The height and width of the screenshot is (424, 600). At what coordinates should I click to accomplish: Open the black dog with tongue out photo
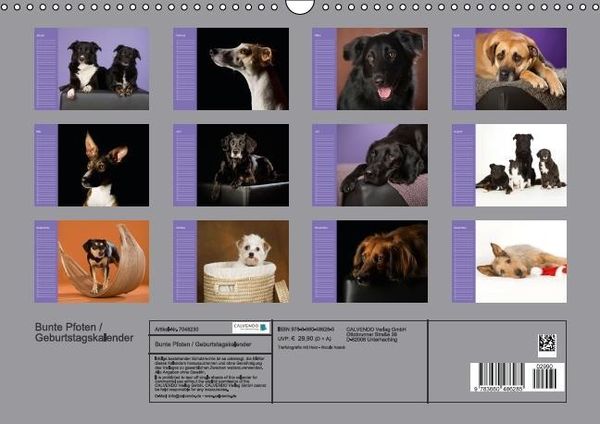(x=382, y=69)
